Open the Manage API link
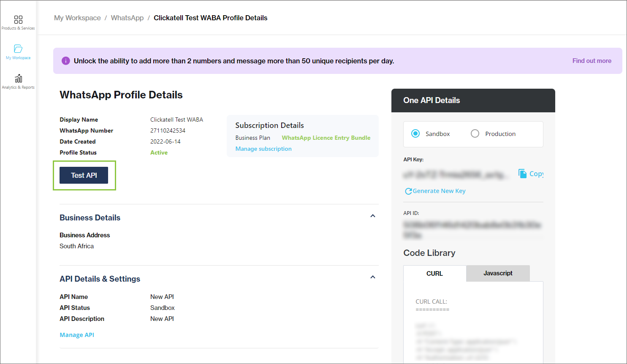This screenshot has height=364, width=627. point(77,335)
